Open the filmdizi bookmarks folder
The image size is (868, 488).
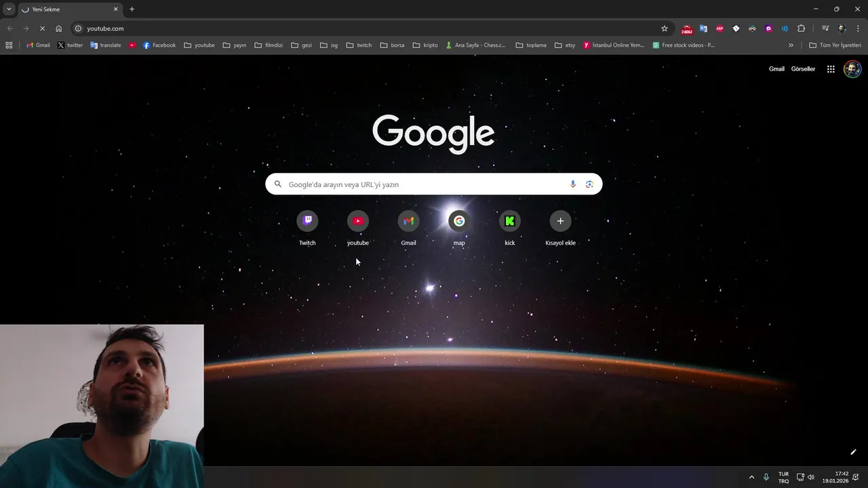(269, 45)
